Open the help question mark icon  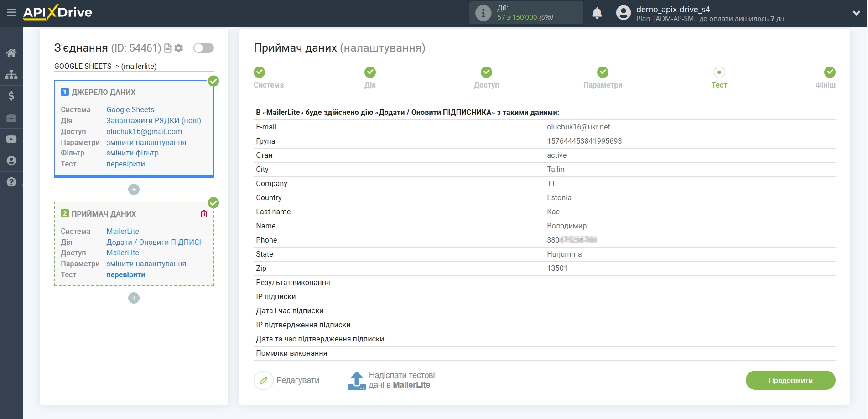point(11,182)
